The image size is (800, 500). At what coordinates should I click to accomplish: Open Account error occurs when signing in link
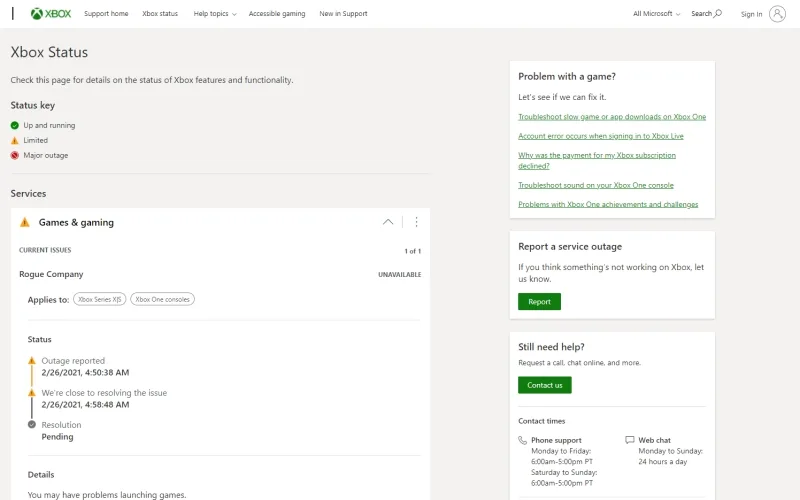click(601, 136)
